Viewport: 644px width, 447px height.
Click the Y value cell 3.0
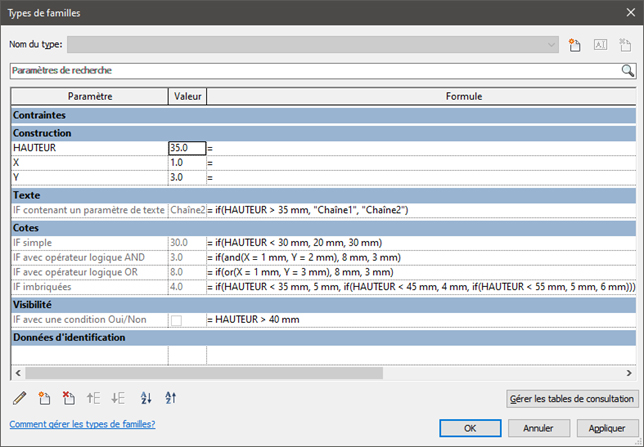(x=187, y=177)
